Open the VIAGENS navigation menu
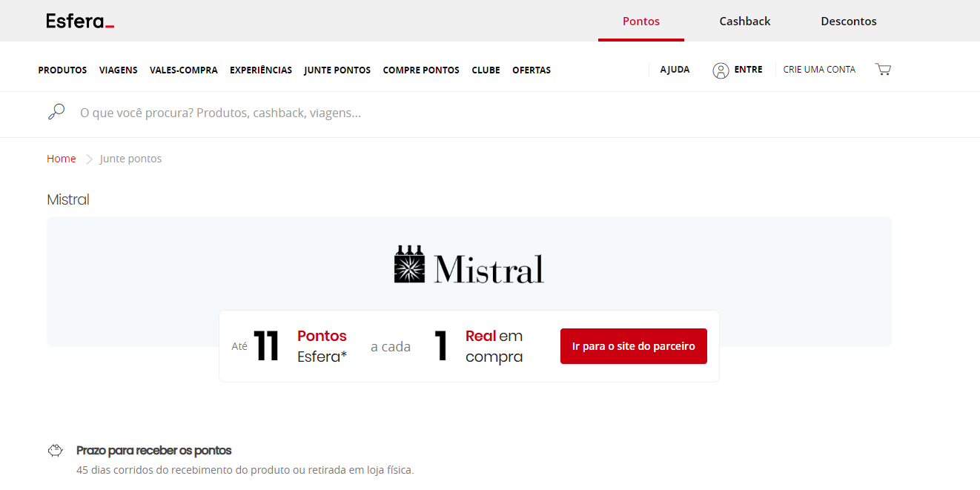Viewport: 980px width, 490px height. [118, 70]
